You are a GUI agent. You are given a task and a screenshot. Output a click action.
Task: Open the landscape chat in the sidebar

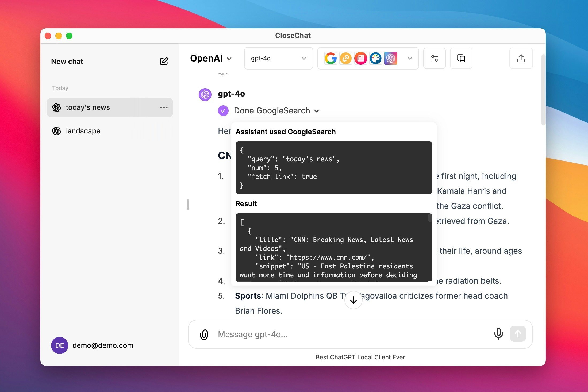point(83,131)
